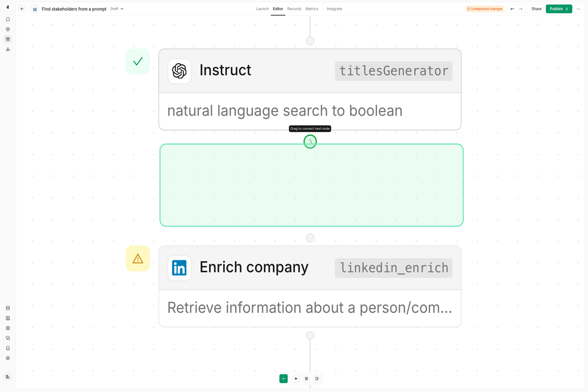Click the green connector handle below Instruct

[310, 142]
